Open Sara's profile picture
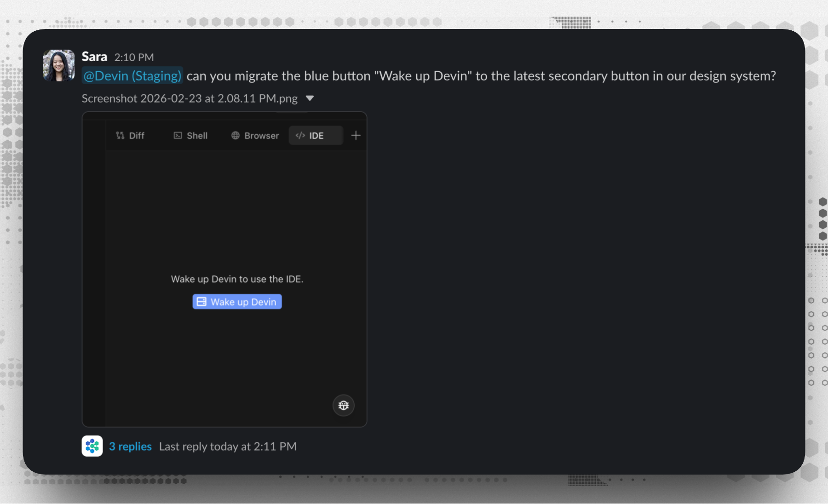This screenshot has height=504, width=828. pyautogui.click(x=59, y=66)
